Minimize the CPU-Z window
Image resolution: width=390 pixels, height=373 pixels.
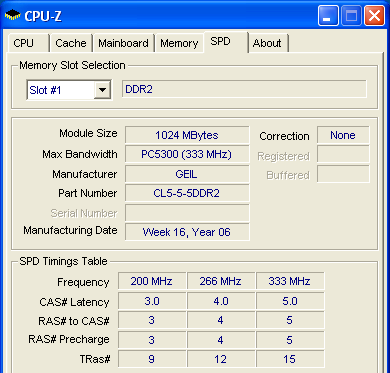click(328, 16)
